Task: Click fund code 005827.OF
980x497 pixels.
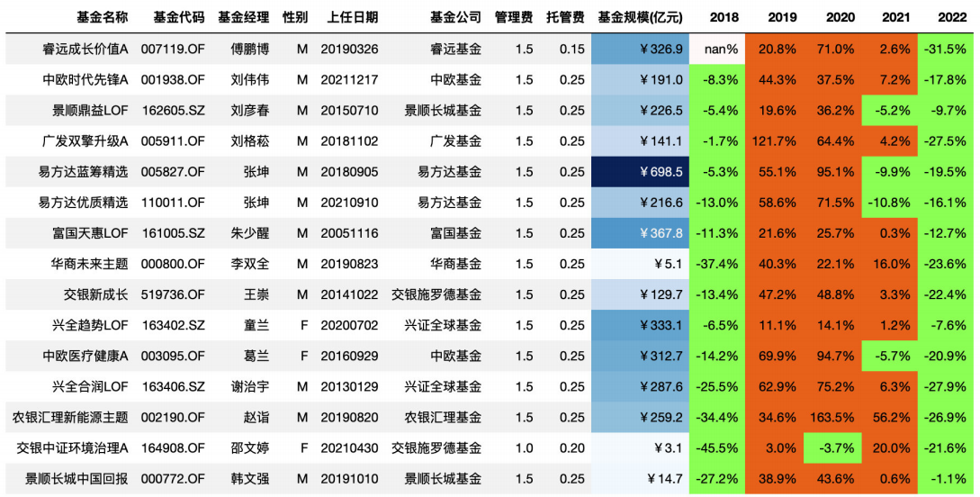Action: [x=173, y=172]
